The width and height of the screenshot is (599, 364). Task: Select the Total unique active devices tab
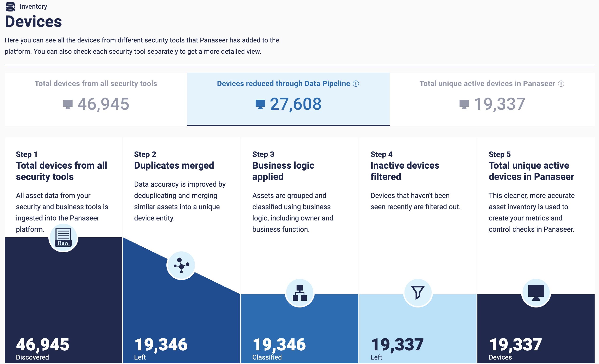point(492,99)
